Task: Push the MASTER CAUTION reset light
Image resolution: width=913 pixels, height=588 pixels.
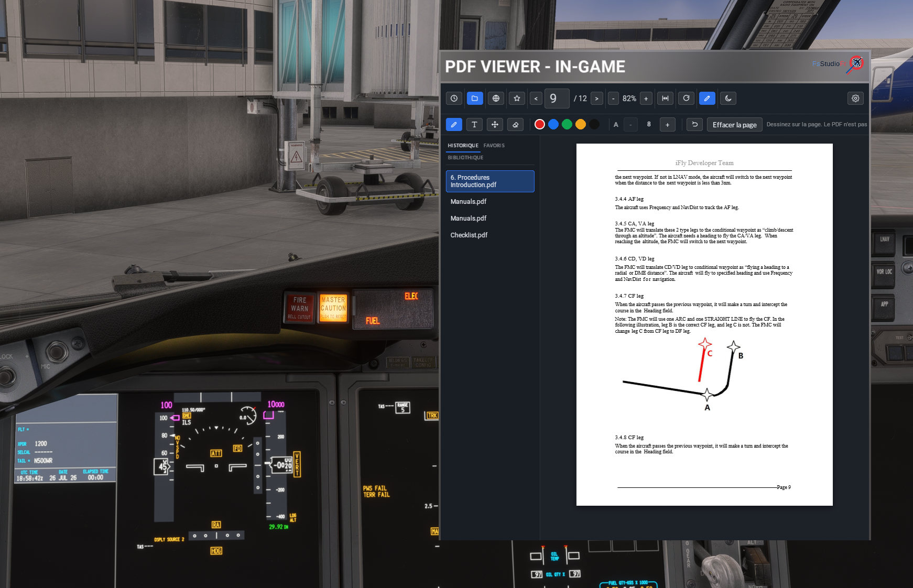Action: 333,308
